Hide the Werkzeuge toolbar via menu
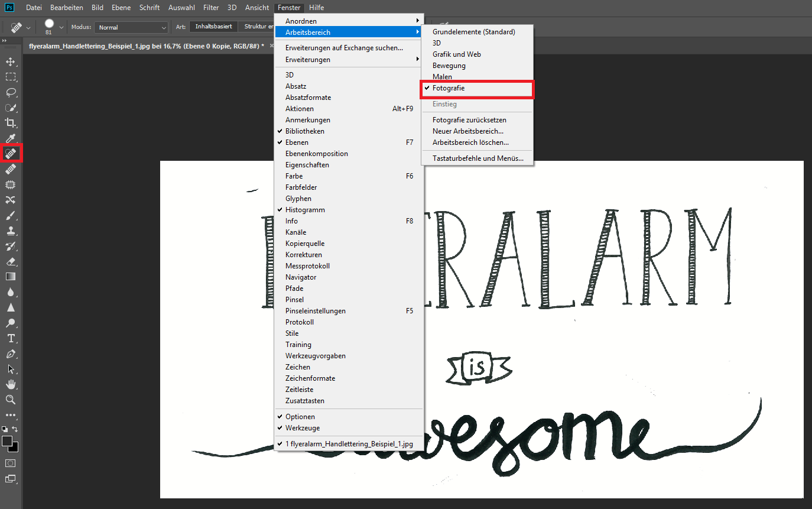This screenshot has width=812, height=509. click(x=303, y=428)
